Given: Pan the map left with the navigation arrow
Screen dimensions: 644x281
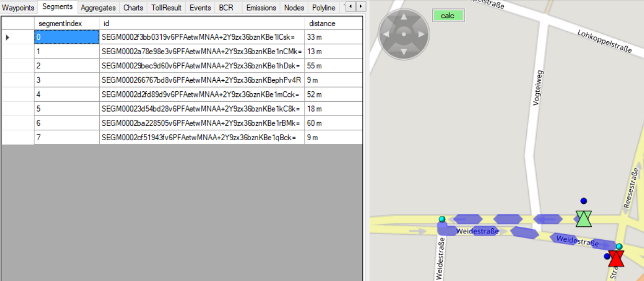Looking at the screenshot, I should tap(386, 34).
